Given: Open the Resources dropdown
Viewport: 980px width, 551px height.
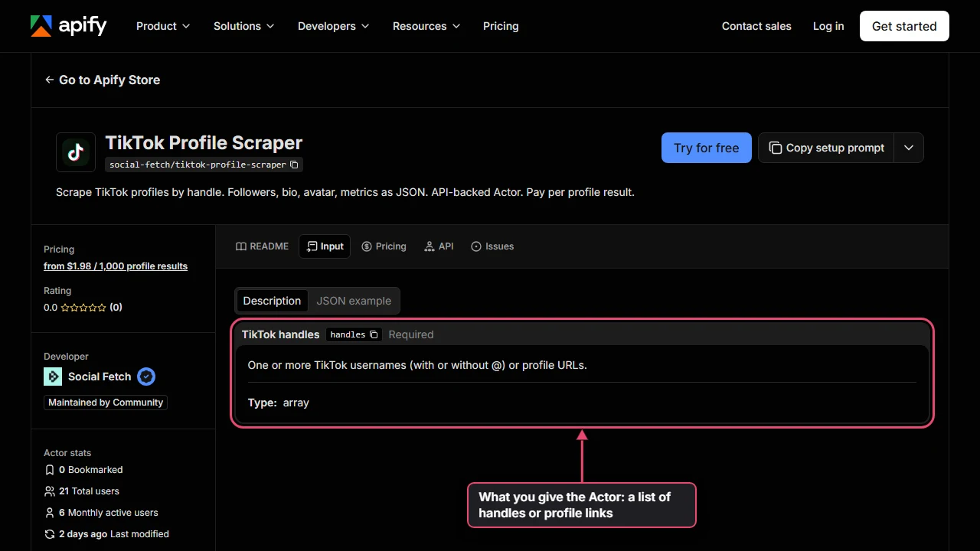Looking at the screenshot, I should (x=426, y=26).
